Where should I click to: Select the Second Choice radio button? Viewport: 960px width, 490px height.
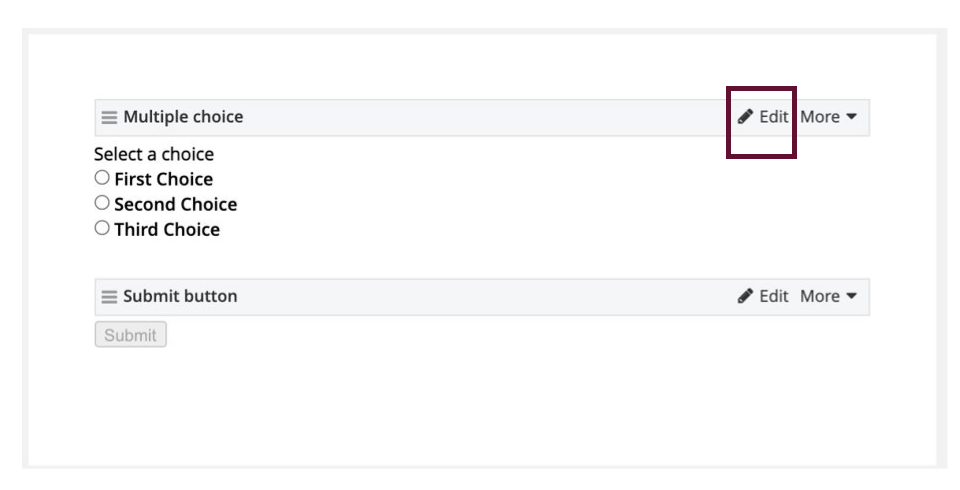tap(102, 203)
